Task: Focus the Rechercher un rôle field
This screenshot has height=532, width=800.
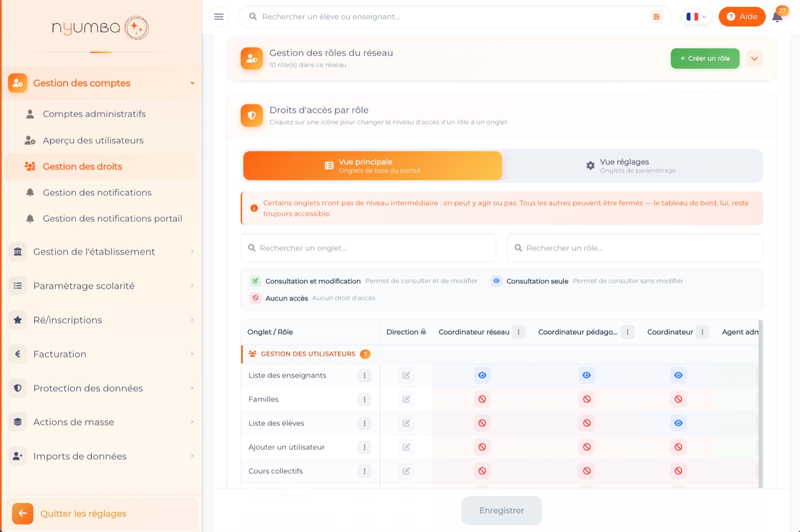Action: pos(635,248)
